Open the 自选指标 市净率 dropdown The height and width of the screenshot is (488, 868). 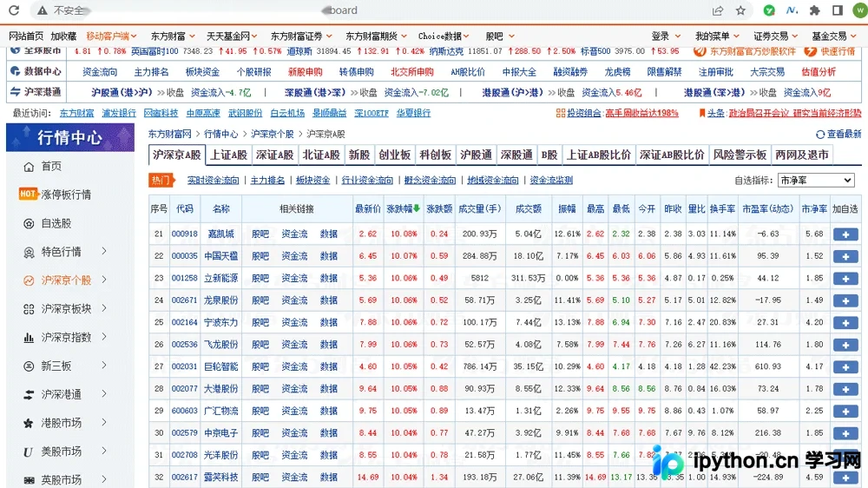[x=816, y=180]
